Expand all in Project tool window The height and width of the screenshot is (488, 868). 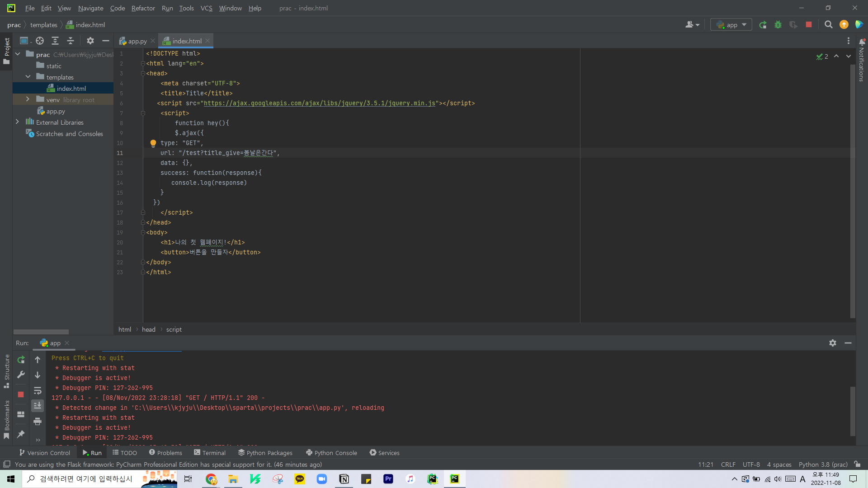(x=55, y=41)
